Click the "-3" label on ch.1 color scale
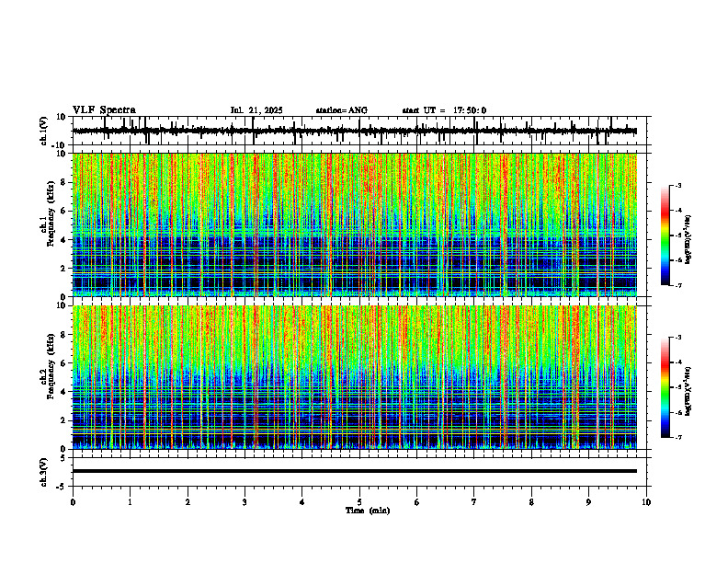 point(677,186)
